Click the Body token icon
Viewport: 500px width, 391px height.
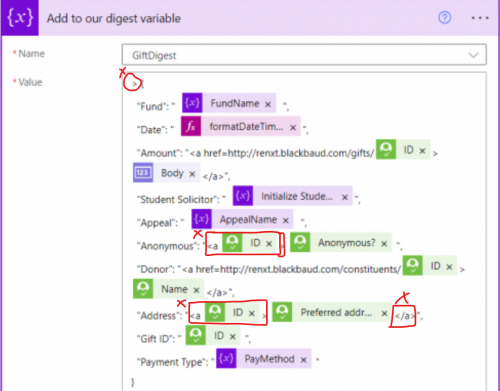click(x=143, y=173)
